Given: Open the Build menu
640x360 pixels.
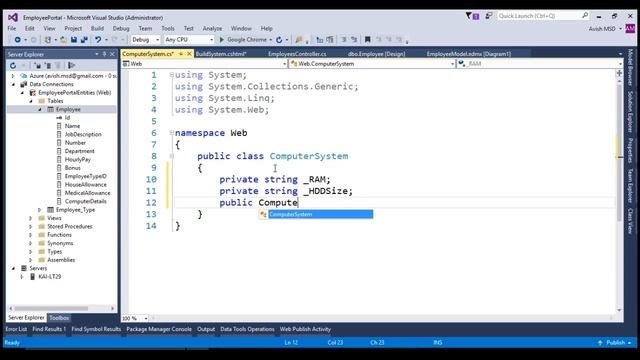Looking at the screenshot, I should pyautogui.click(x=97, y=29).
